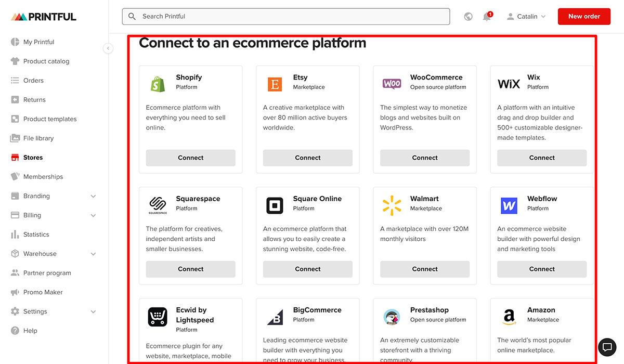Collapse the sidebar with the chevron

pyautogui.click(x=108, y=48)
